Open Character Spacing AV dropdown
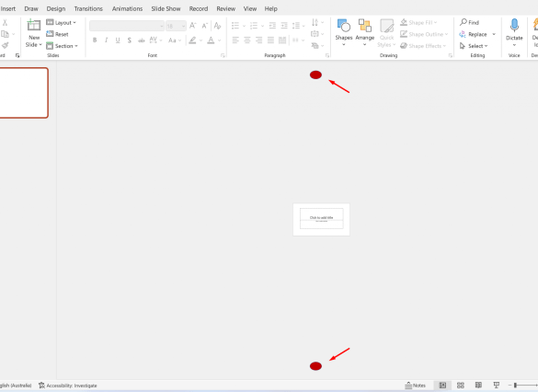 [155, 40]
